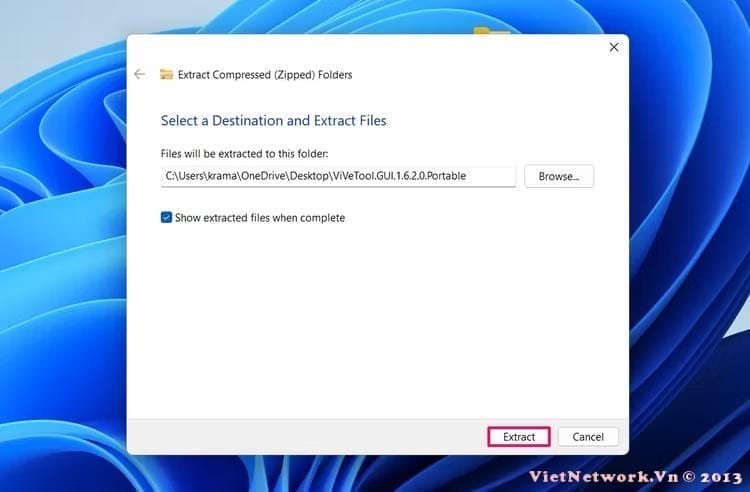The height and width of the screenshot is (492, 750).
Task: Click the gray footer bar beside Extract
Action: (x=300, y=437)
